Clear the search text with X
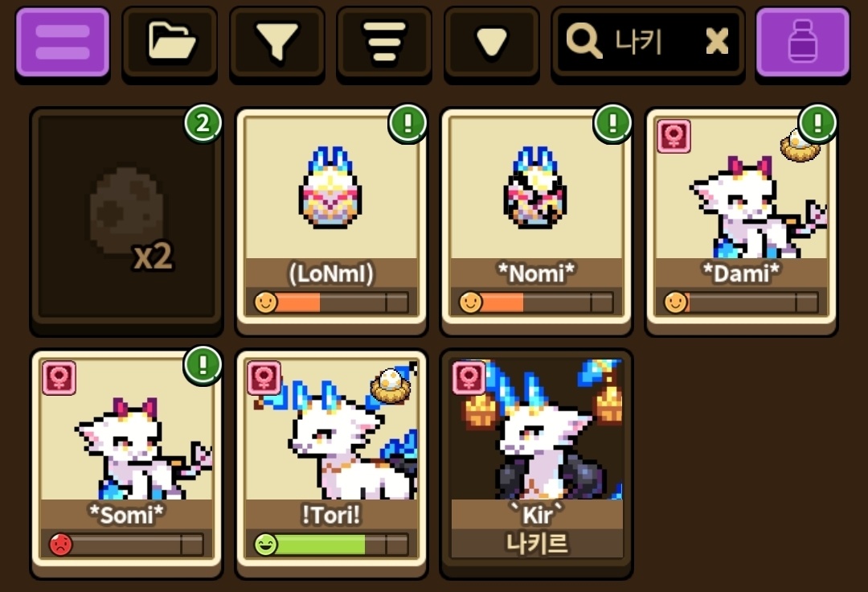This screenshot has width=868, height=592. [717, 42]
